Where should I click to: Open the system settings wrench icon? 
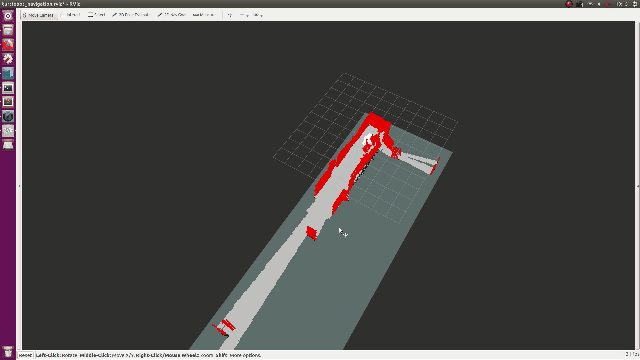8,59
